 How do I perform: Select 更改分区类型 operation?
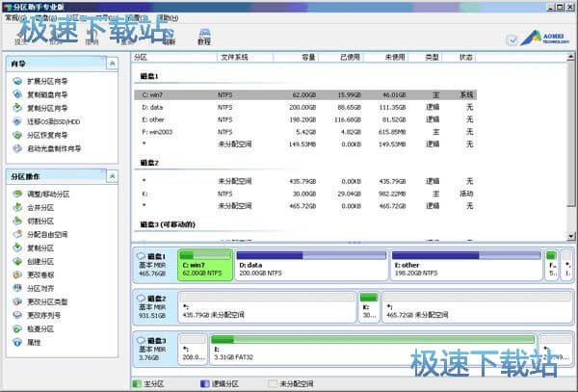pyautogui.click(x=40, y=301)
